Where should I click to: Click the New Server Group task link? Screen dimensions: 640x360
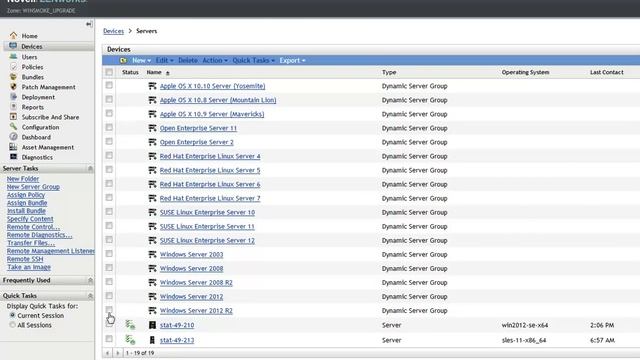pos(33,187)
